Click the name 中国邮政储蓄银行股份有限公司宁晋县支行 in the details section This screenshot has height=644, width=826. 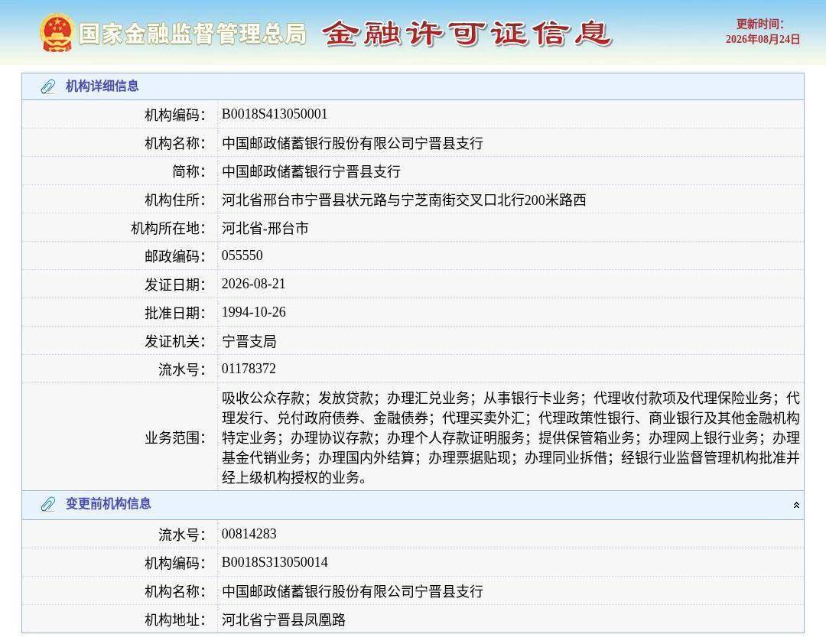353,143
